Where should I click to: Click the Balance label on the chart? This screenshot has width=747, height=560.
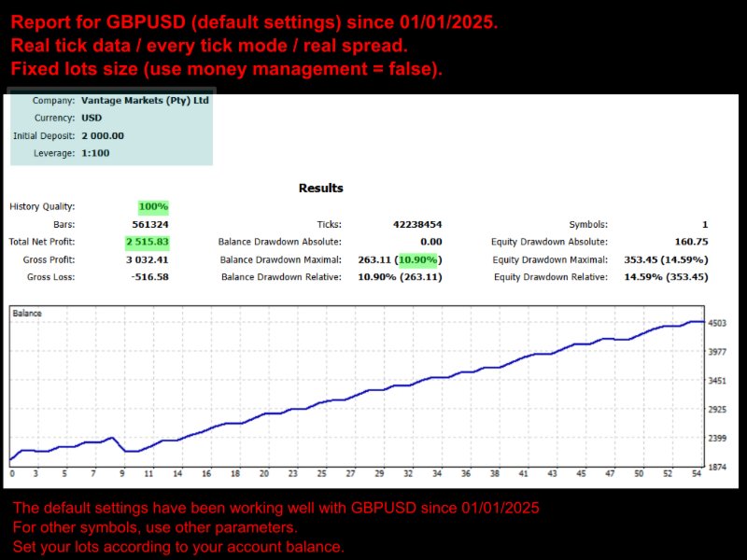coord(27,314)
